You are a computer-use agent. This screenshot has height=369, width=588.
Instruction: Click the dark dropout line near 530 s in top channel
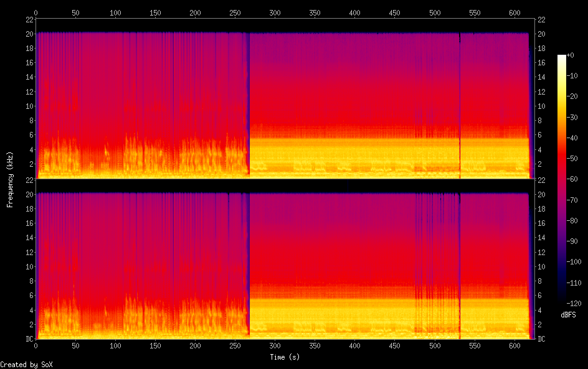[460, 106]
